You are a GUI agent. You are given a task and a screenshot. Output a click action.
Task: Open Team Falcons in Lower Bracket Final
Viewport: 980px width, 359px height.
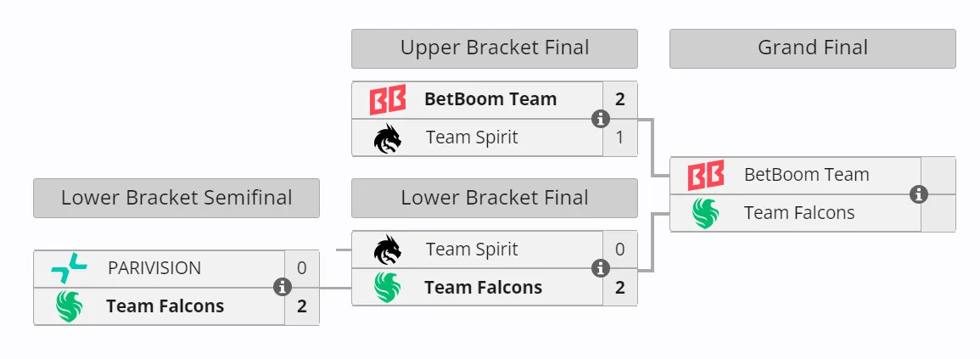pyautogui.click(x=483, y=288)
